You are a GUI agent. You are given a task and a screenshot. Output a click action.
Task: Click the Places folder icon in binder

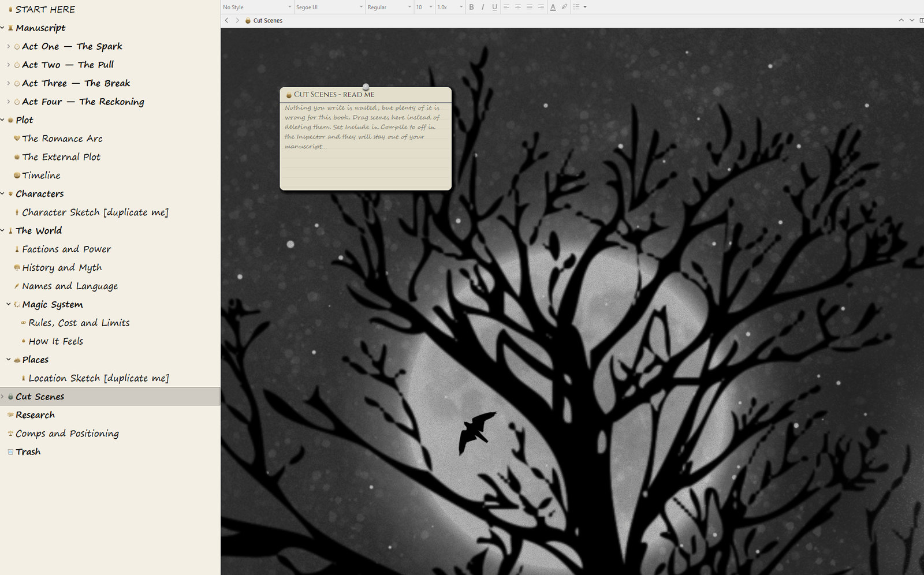pyautogui.click(x=17, y=360)
